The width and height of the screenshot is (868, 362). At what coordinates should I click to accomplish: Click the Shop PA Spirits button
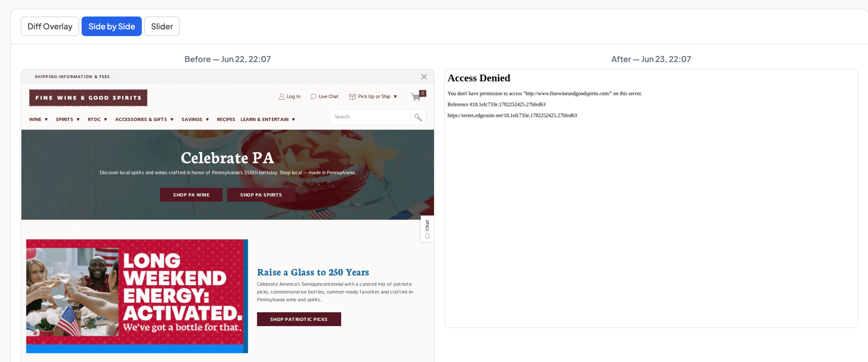click(261, 195)
